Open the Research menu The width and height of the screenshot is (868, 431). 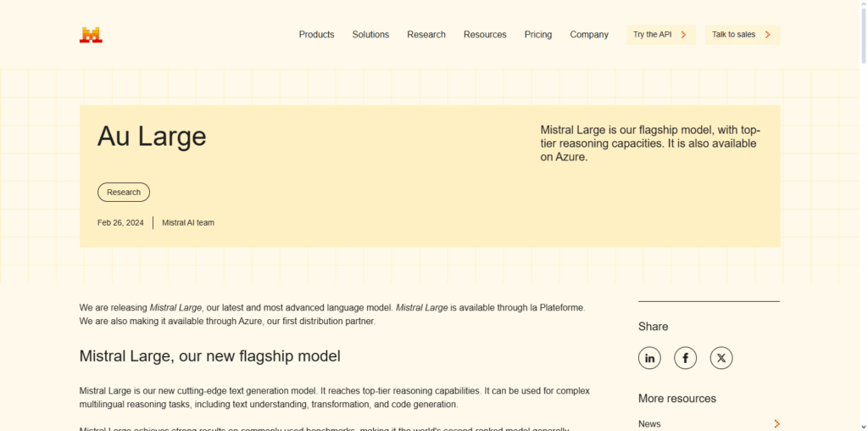pos(426,34)
